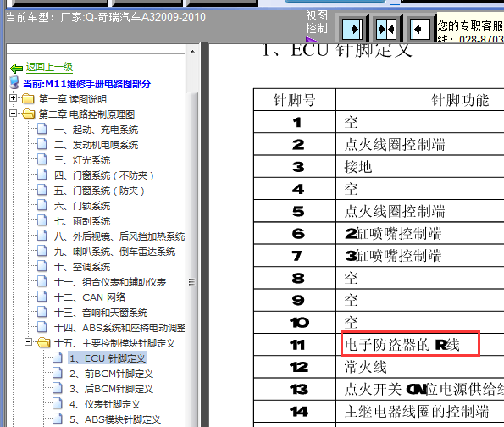Open 十、空调系统 page
The height and width of the screenshot is (427, 504).
coord(82,267)
